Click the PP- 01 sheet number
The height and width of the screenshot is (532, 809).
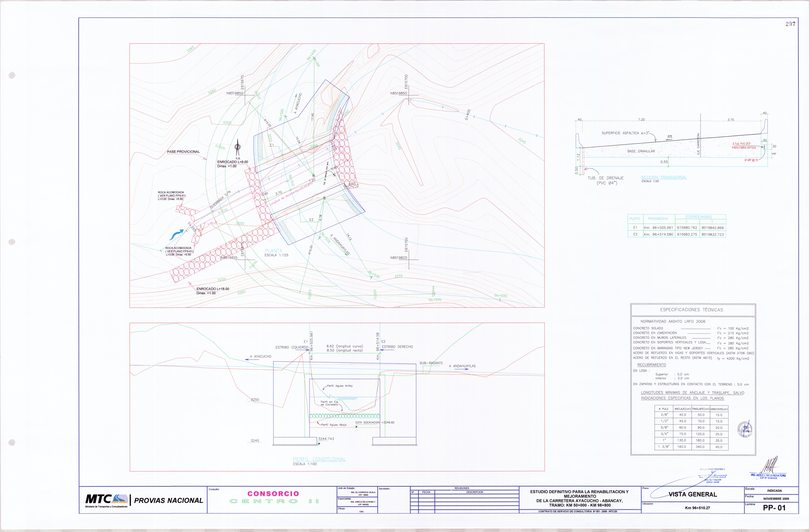[774, 508]
